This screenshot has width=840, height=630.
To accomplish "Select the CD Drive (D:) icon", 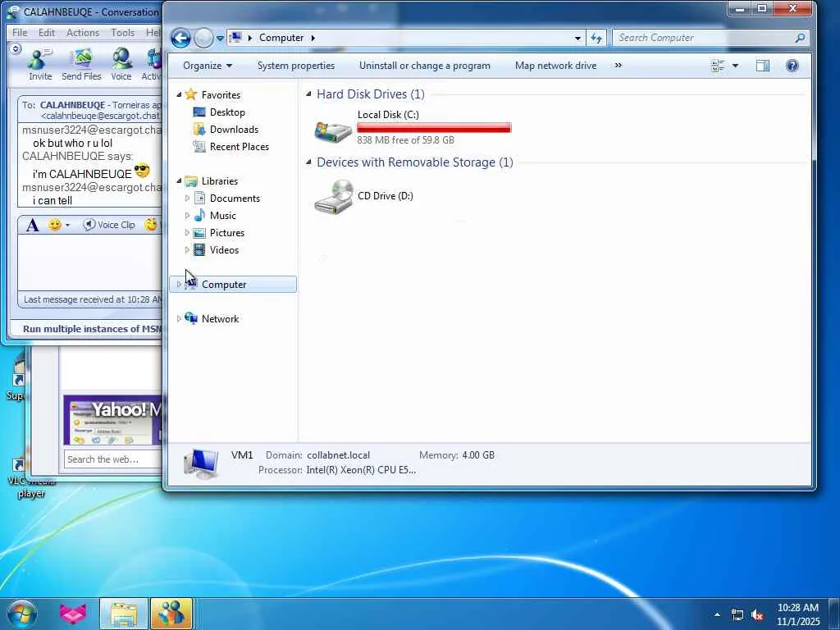I will 334,197.
